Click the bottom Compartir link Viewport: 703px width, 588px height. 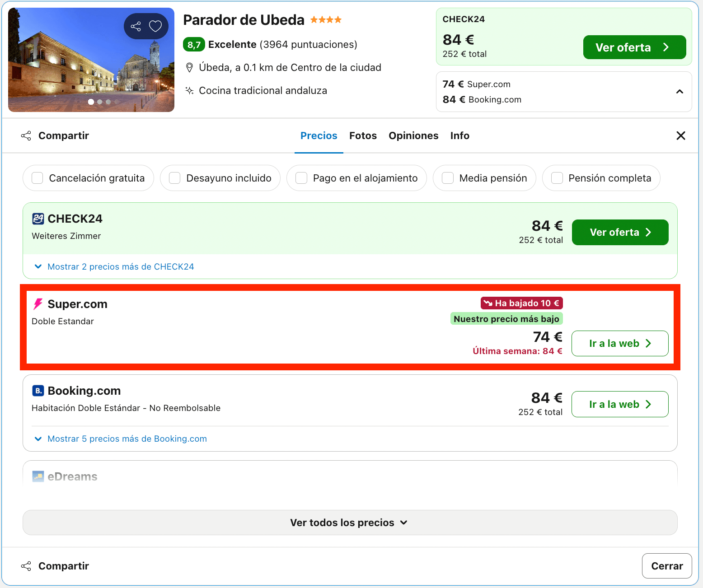(x=64, y=566)
